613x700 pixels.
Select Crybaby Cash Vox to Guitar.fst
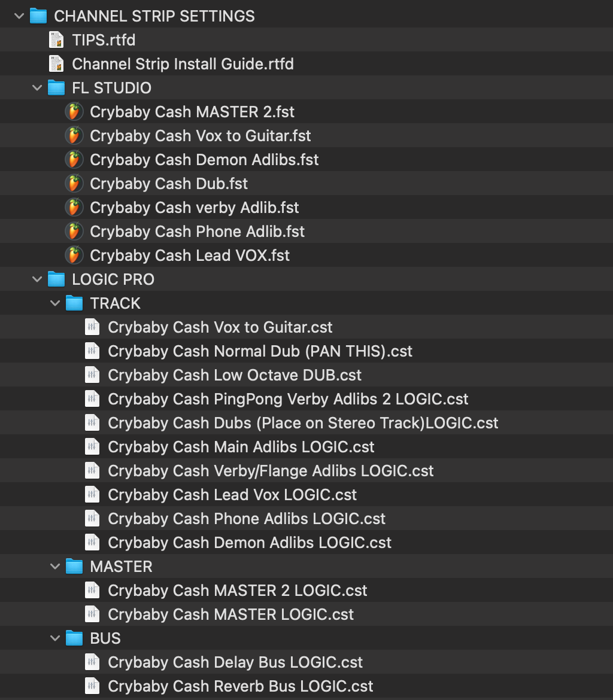(200, 136)
